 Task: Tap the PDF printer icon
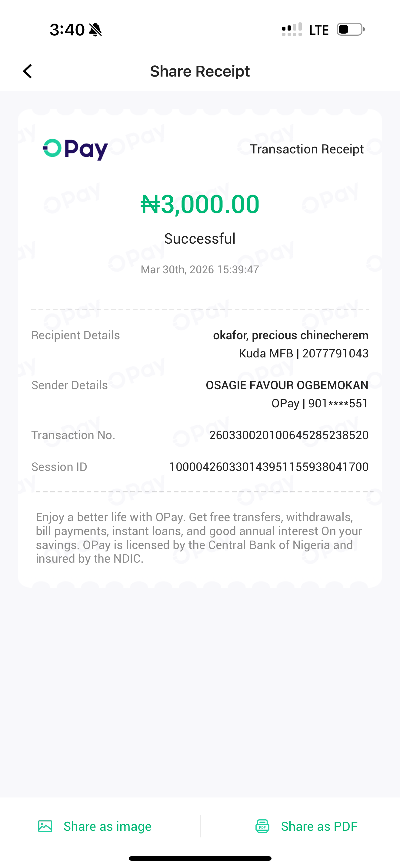click(x=262, y=826)
